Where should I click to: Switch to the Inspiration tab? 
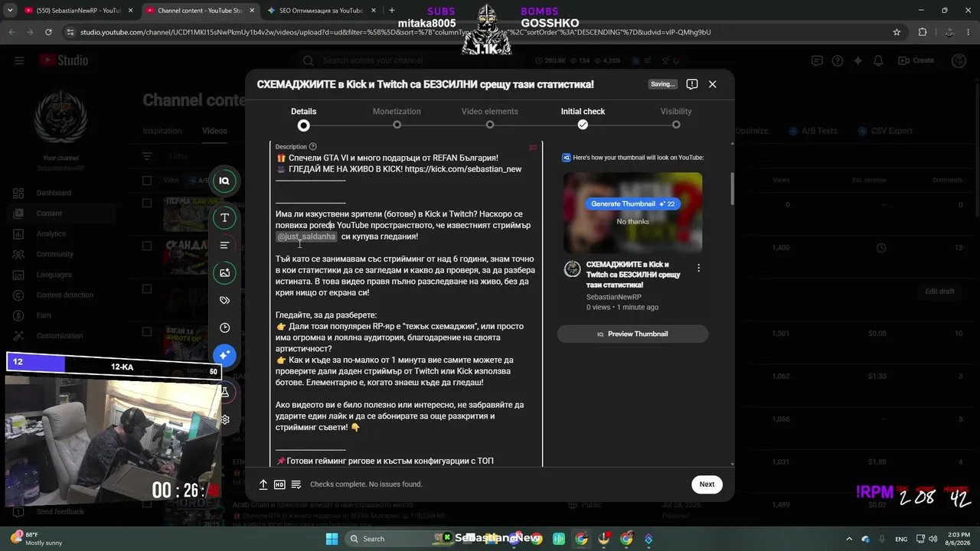point(162,131)
